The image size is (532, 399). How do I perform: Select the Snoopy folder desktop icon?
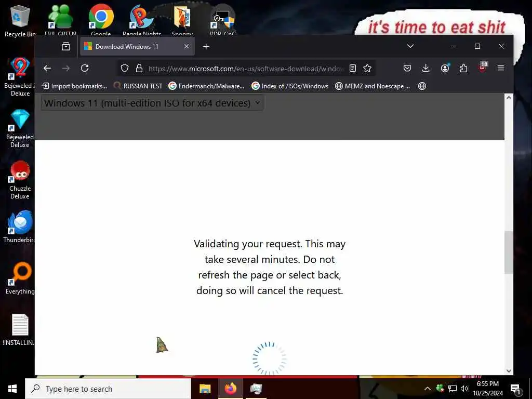tap(182, 20)
